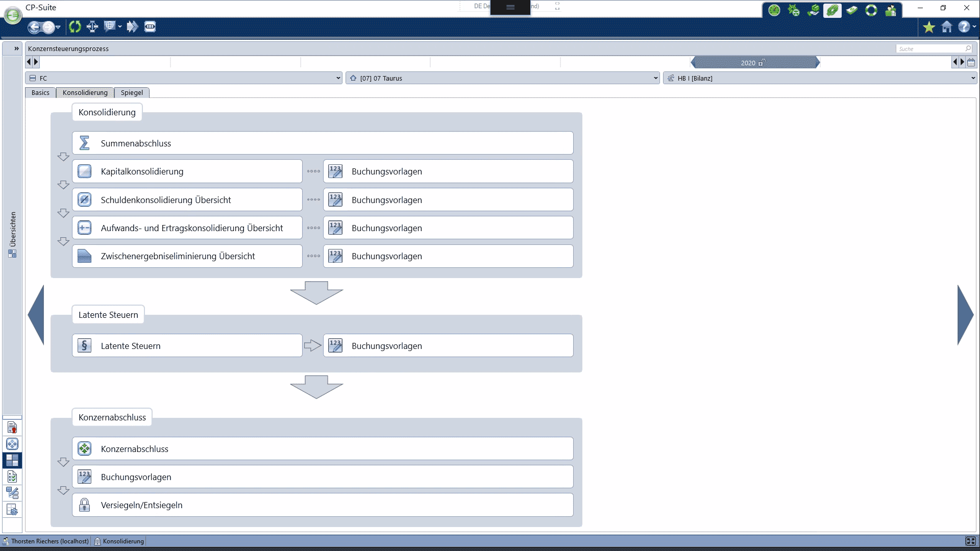The image size is (980, 551).
Task: Click the vertical Übersichten sidebar label
Action: [13, 229]
